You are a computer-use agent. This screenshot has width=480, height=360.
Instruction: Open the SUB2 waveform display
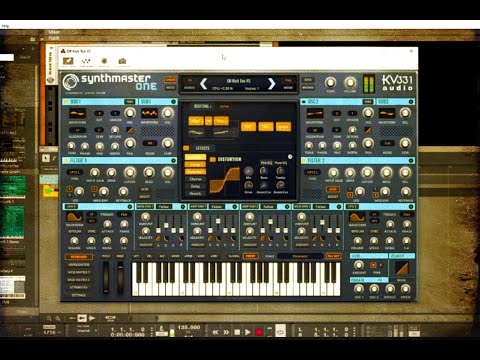point(387,113)
